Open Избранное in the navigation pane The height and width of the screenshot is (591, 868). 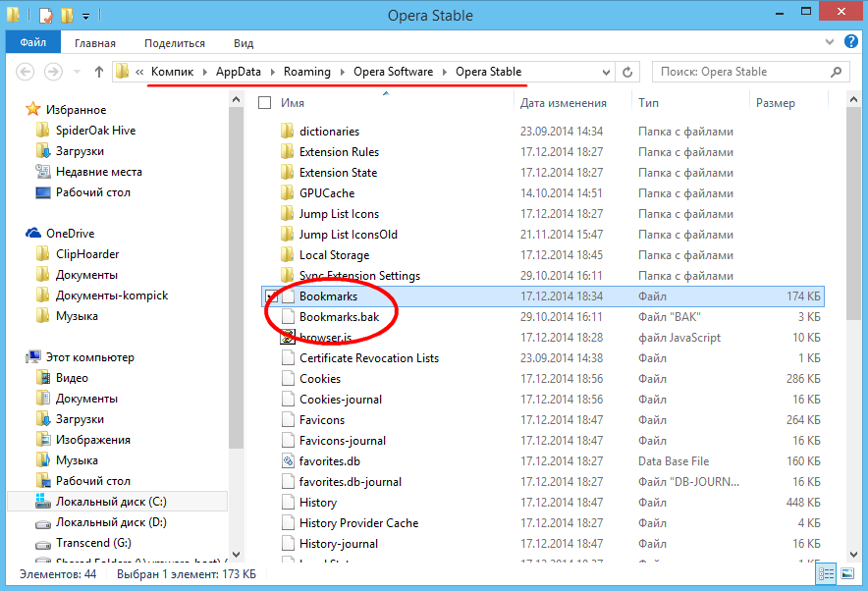[x=76, y=110]
